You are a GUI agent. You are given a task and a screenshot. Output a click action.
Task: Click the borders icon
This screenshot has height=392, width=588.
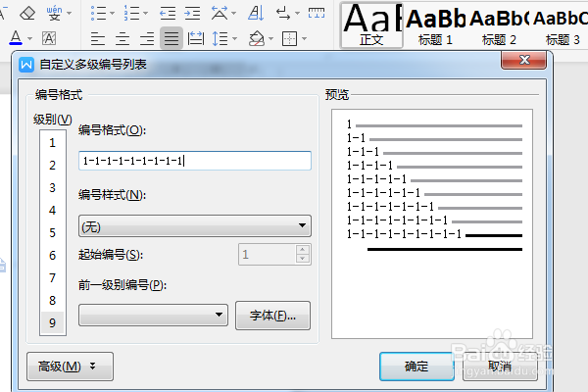tap(289, 38)
